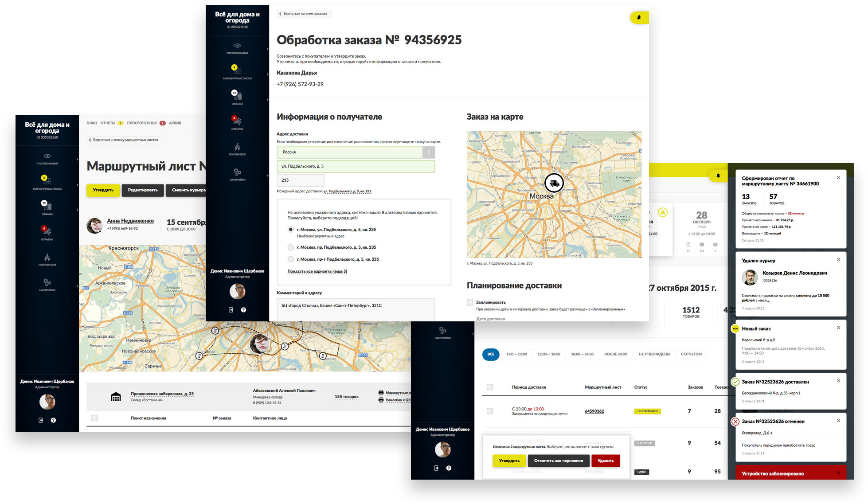Open route sheet link 64590362
The width and height of the screenshot is (868, 504).
594,411
